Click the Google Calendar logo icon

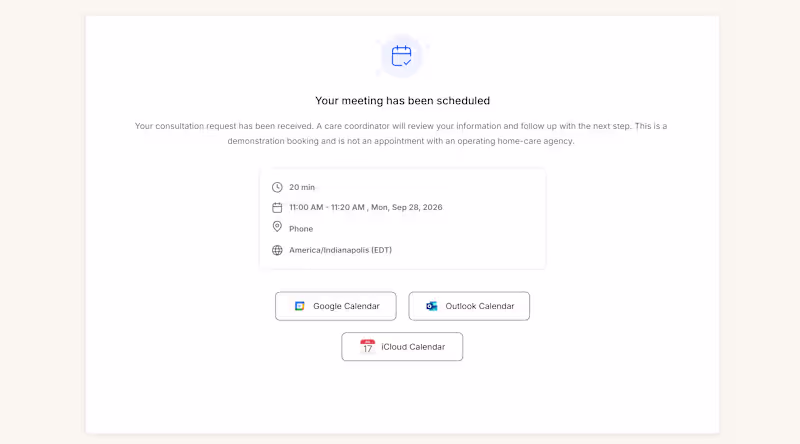pyautogui.click(x=299, y=306)
